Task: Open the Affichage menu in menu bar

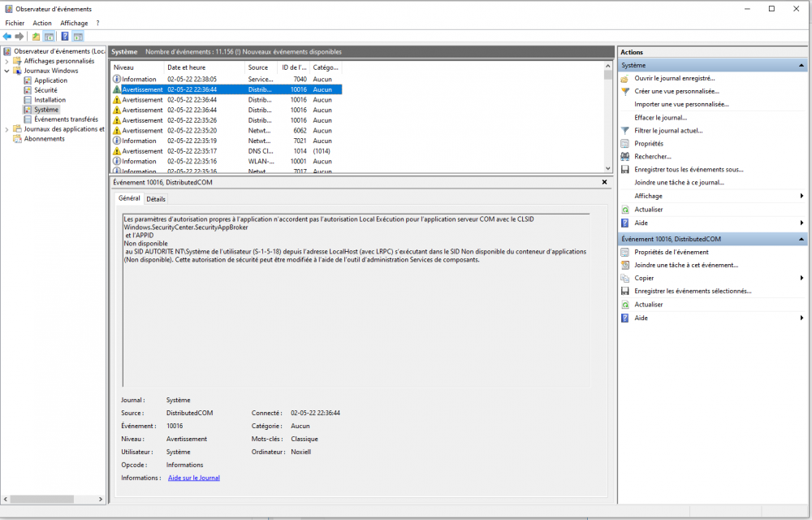Action: coord(74,24)
